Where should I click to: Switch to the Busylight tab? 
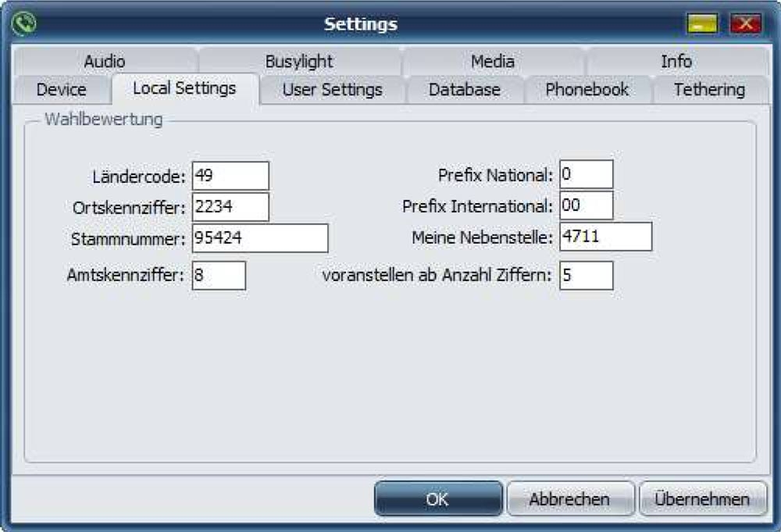tap(299, 61)
